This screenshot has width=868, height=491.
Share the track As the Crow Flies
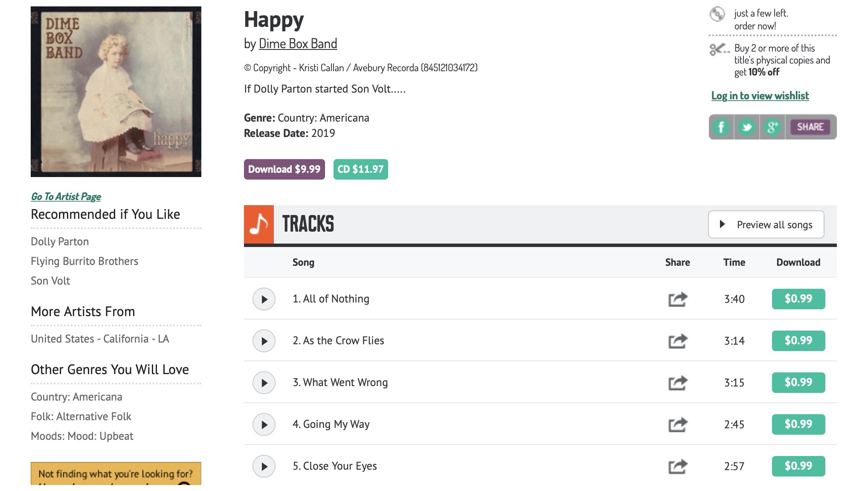pyautogui.click(x=677, y=341)
